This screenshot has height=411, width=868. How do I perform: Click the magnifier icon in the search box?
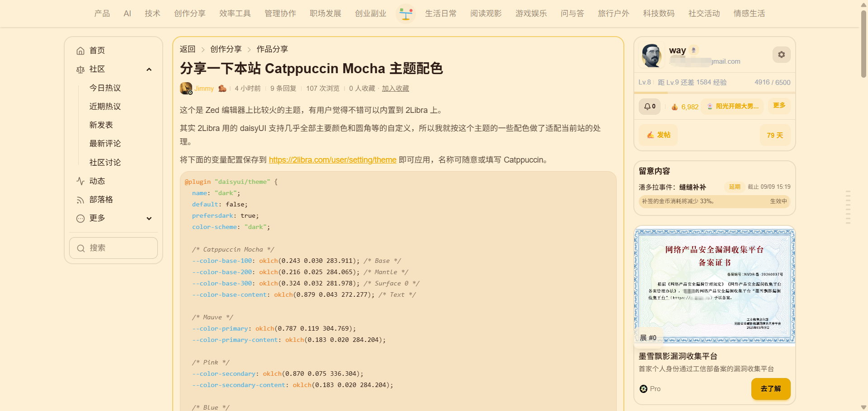(x=81, y=248)
